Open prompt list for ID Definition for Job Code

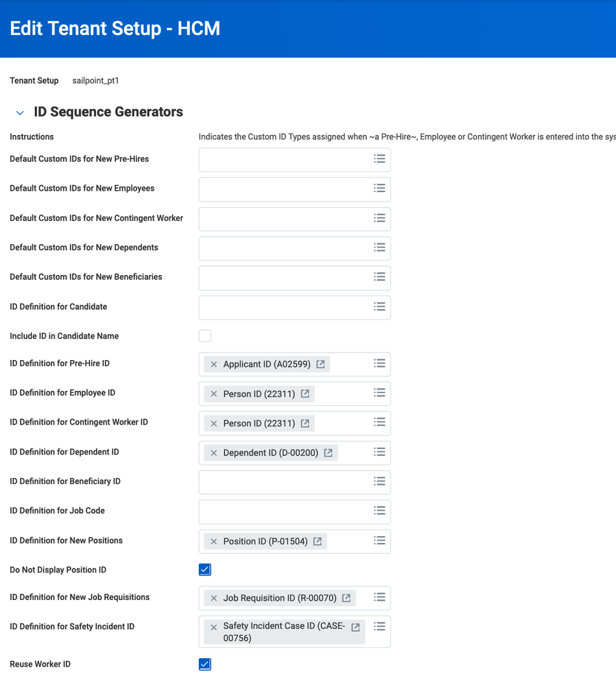tap(379, 511)
